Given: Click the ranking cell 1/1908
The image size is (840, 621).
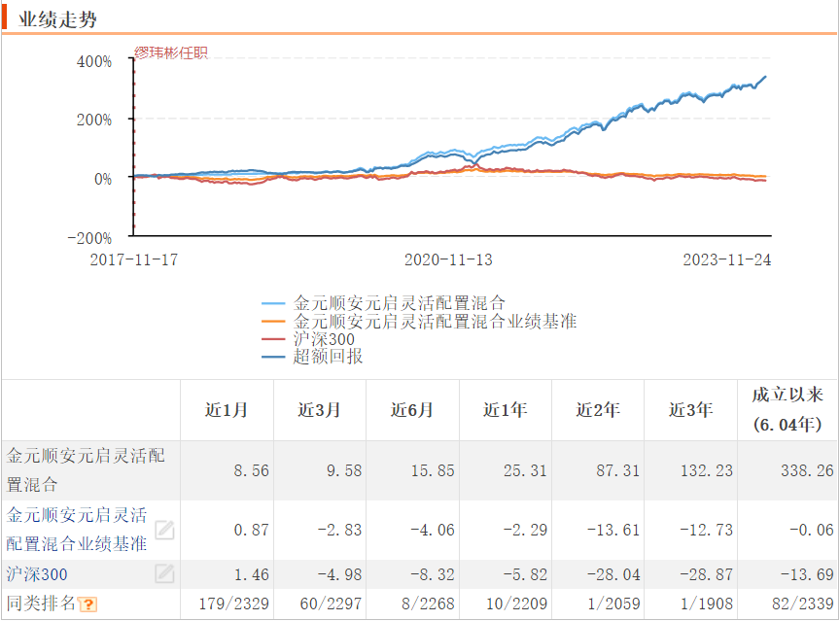Looking at the screenshot, I should (707, 604).
